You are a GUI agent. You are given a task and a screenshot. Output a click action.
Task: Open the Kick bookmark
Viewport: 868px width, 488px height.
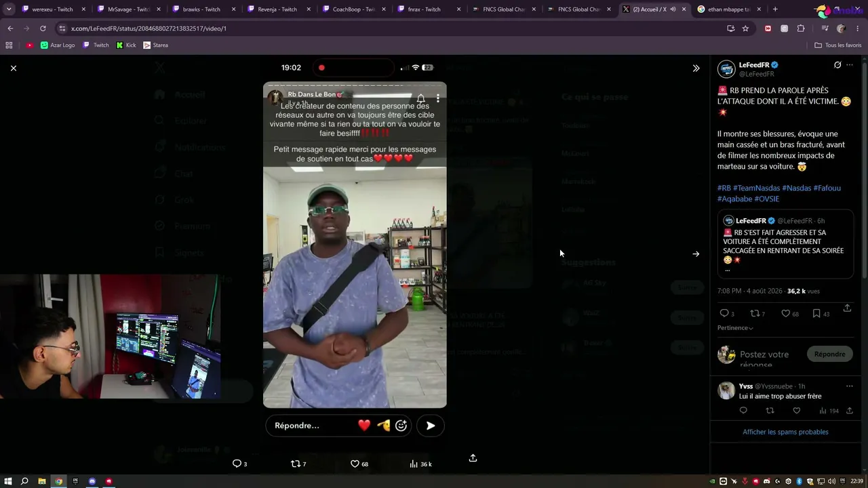(x=126, y=45)
